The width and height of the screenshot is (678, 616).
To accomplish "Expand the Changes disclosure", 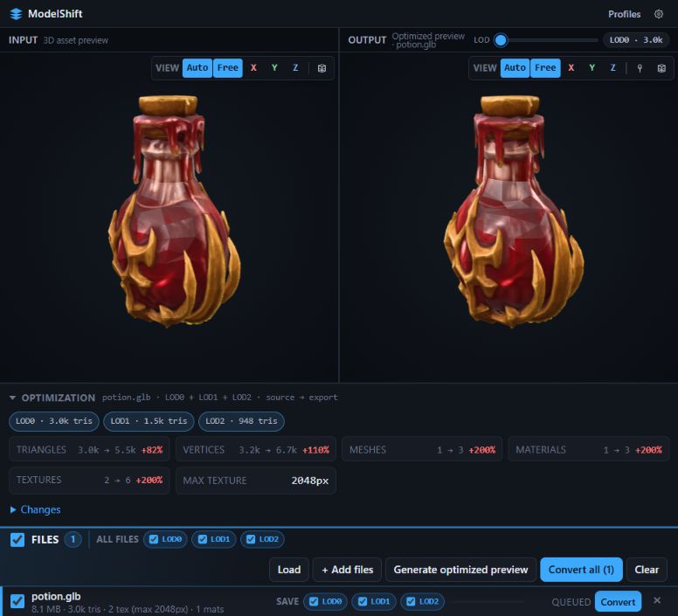I will pyautogui.click(x=36, y=509).
